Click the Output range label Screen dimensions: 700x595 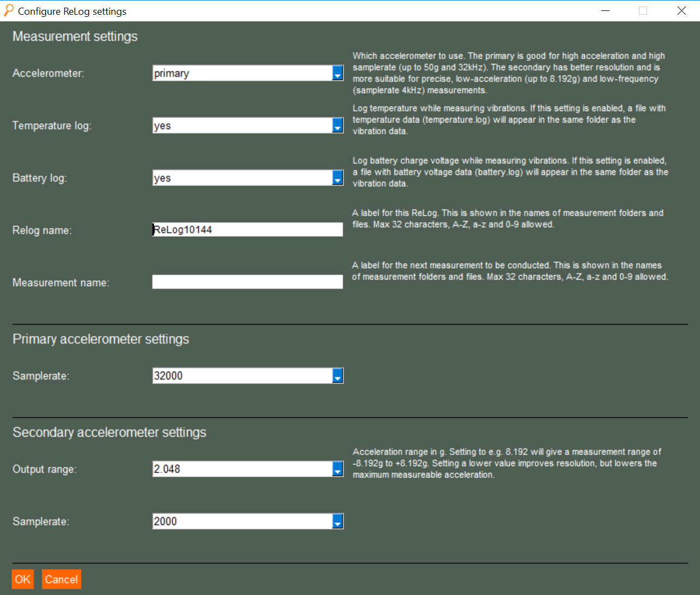[45, 469]
